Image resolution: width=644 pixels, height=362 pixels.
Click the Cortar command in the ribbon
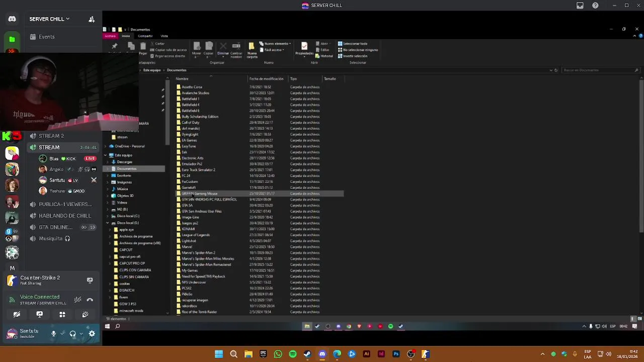tap(157, 44)
